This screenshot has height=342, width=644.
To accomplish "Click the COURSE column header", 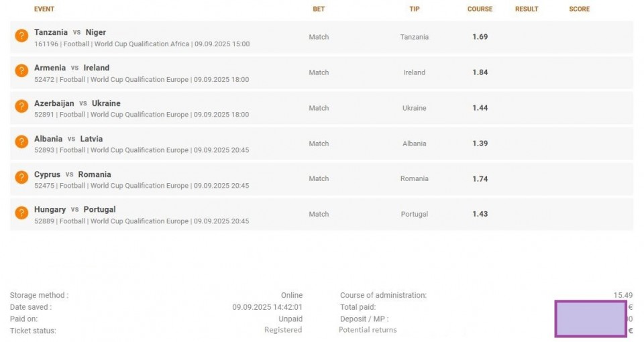I will coord(480,9).
